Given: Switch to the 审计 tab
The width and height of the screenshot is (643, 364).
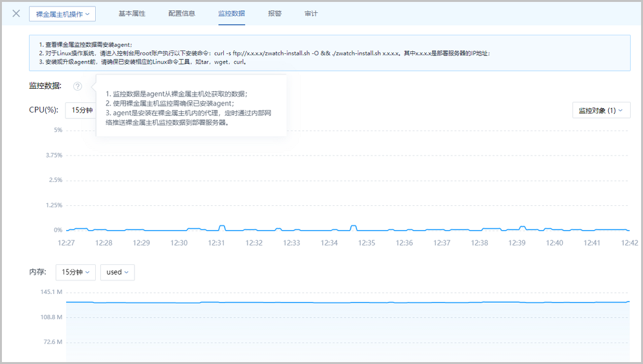Looking at the screenshot, I should 311,14.
